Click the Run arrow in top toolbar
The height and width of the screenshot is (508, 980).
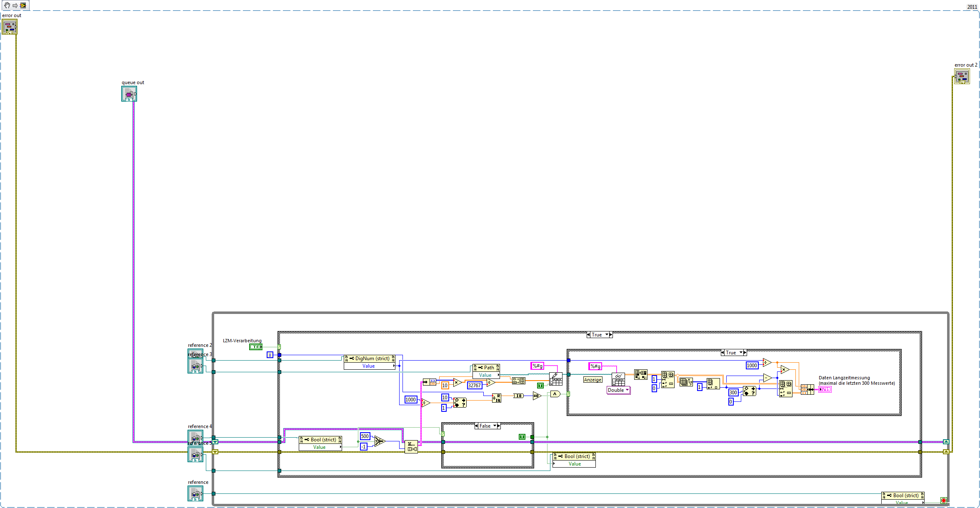(15, 5)
